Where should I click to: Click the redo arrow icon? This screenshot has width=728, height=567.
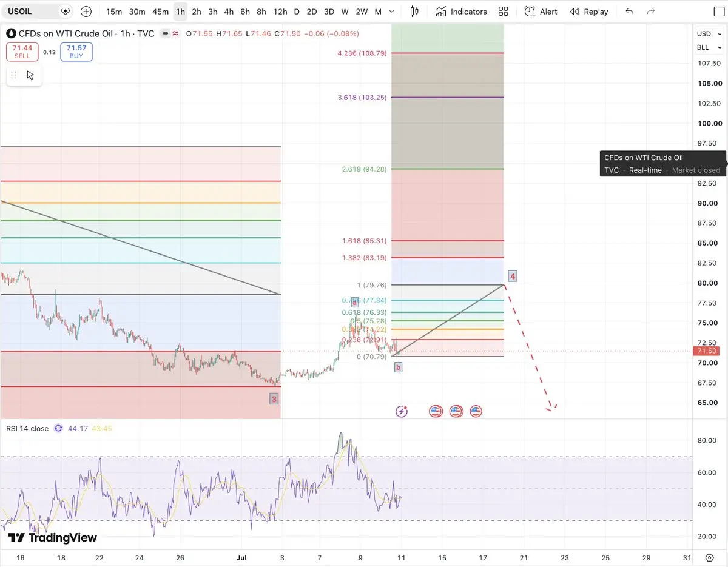[651, 12]
